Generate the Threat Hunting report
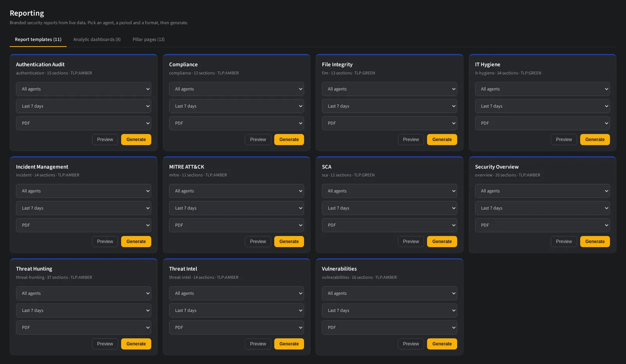Image resolution: width=626 pixels, height=364 pixels. (x=136, y=344)
